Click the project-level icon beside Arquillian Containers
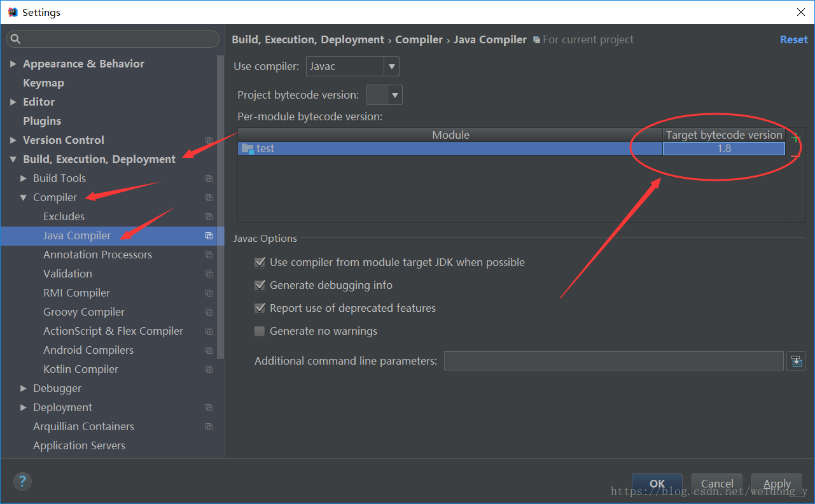Viewport: 815px width, 504px height. point(209,426)
